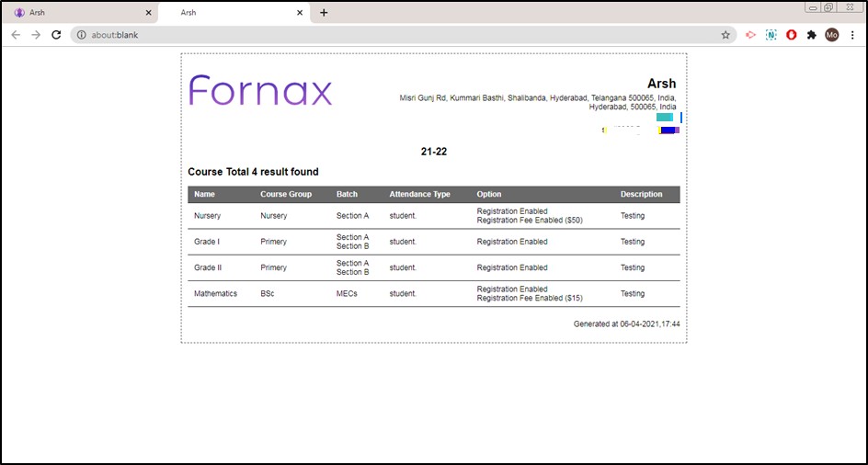Open site information icon in address bar

81,35
